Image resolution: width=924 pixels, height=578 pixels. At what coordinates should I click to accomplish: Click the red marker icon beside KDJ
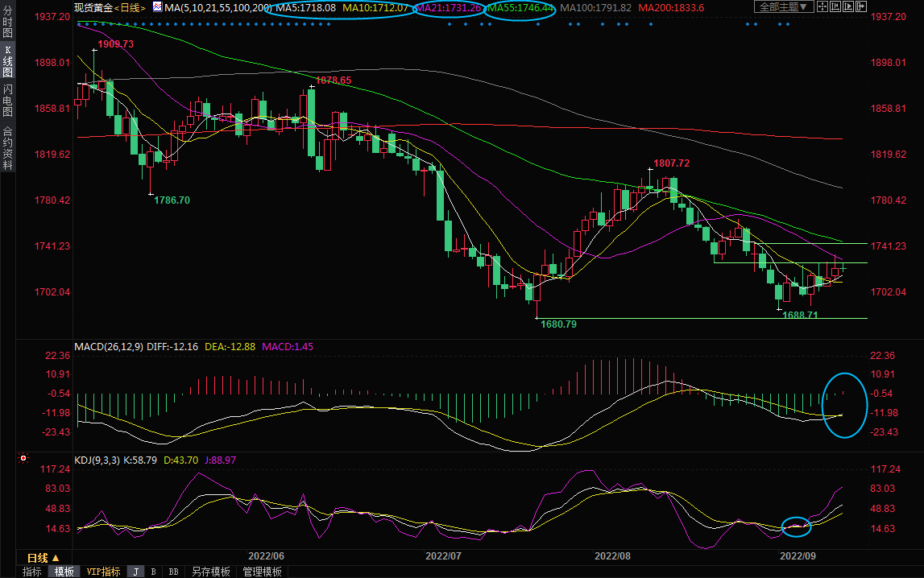tap(23, 459)
